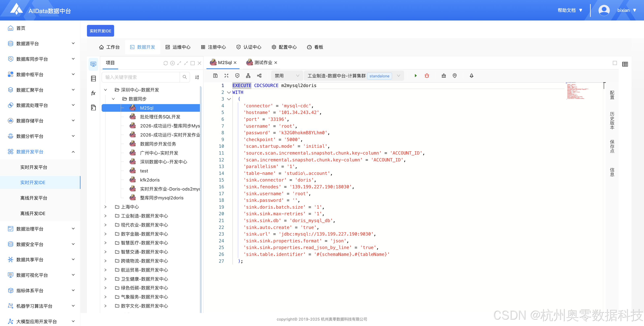Click the refresh icon in project panel

[165, 63]
